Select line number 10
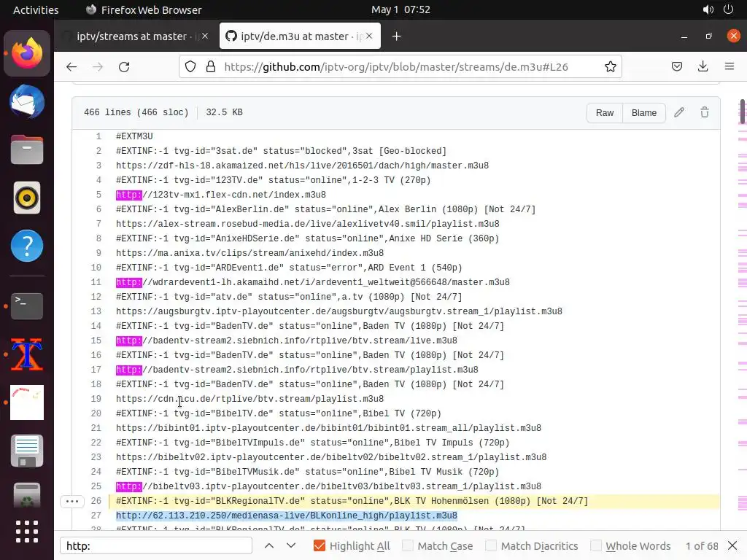Viewport: 747px width, 560px height. point(96,268)
